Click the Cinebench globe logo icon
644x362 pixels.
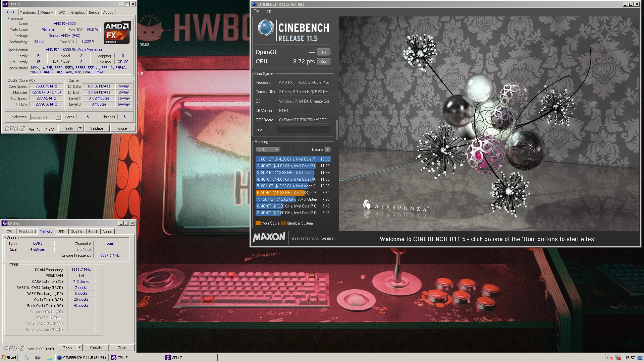click(266, 28)
